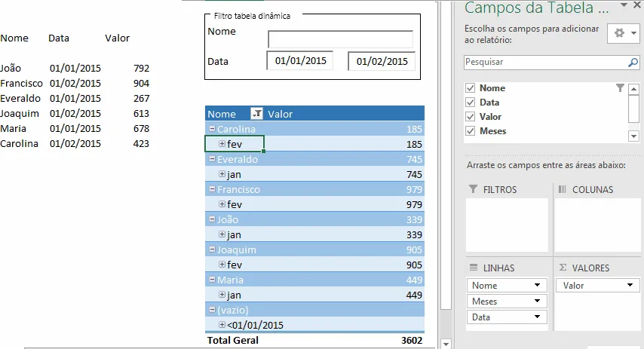Open the Data dropdown in LINHAS area
This screenshot has height=349, width=644.
(x=537, y=317)
